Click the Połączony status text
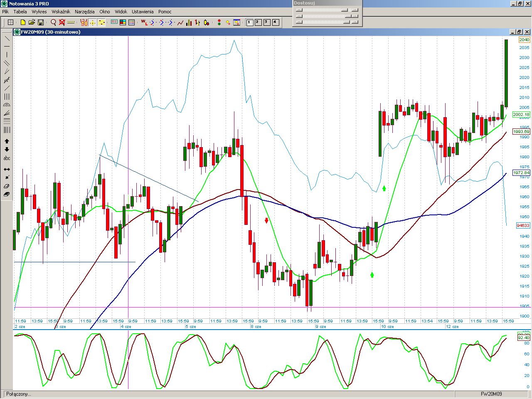Screen dimensions: 532x399 pos(18,394)
